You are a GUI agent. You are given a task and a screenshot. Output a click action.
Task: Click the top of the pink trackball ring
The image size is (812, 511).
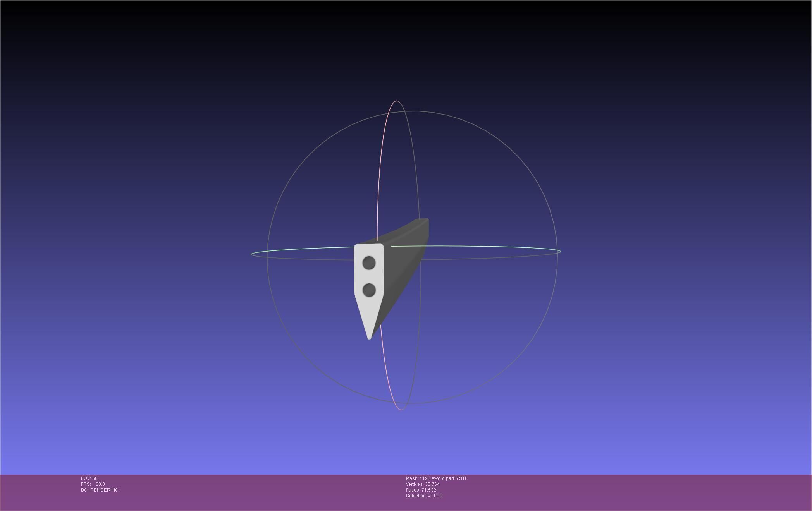tap(396, 101)
